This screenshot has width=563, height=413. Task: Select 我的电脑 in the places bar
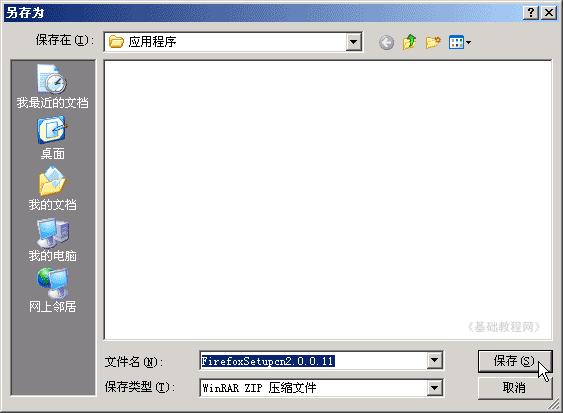(52, 240)
